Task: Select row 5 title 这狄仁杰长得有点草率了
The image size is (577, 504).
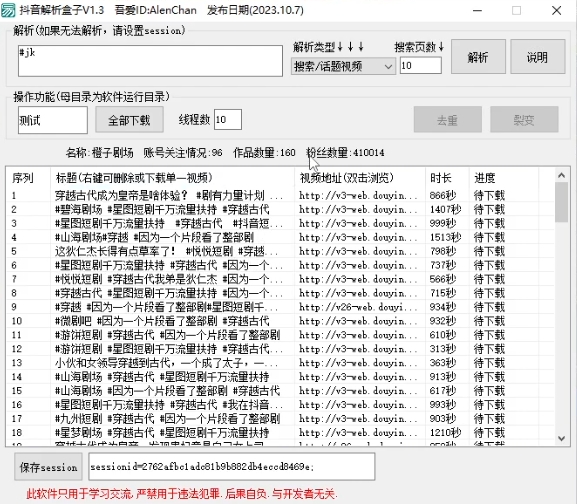Action: click(166, 251)
